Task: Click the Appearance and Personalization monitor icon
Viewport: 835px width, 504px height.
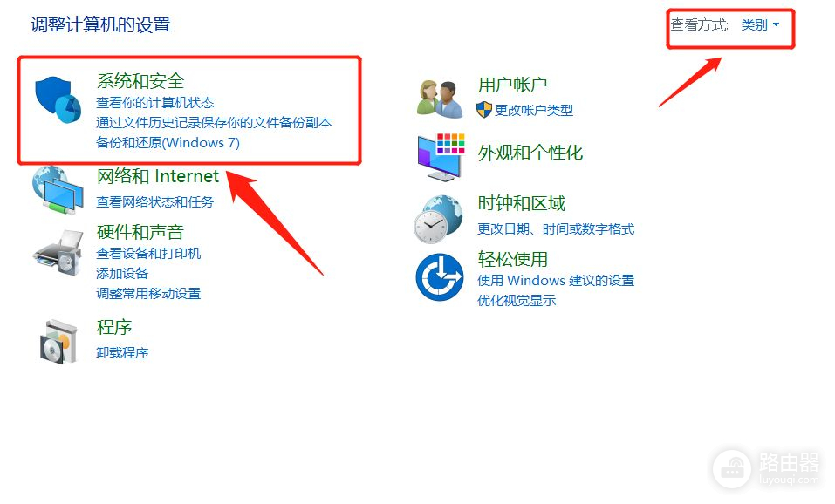Action: pos(441,157)
